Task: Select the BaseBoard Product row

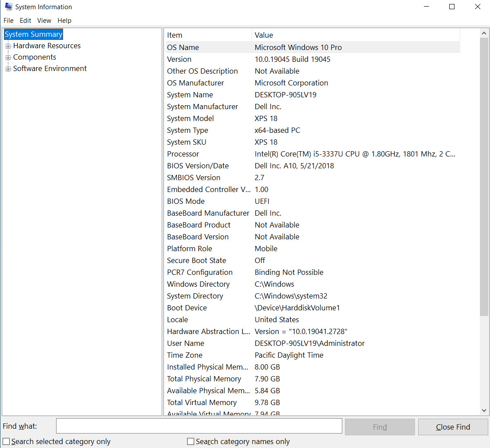Action: [313, 225]
